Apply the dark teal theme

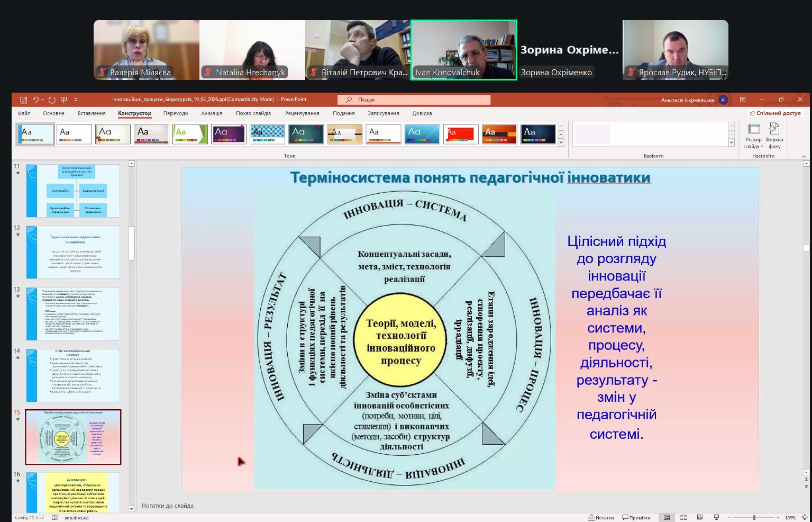click(x=306, y=134)
